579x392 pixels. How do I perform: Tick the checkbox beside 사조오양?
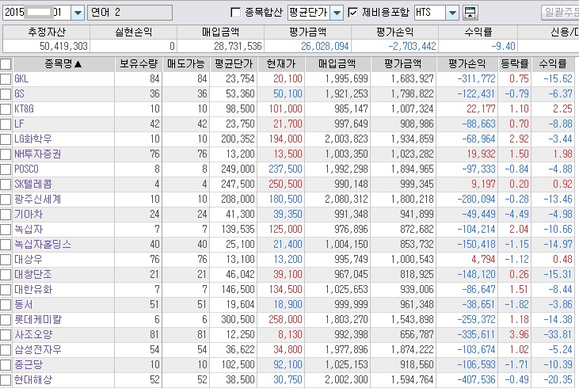(6, 335)
